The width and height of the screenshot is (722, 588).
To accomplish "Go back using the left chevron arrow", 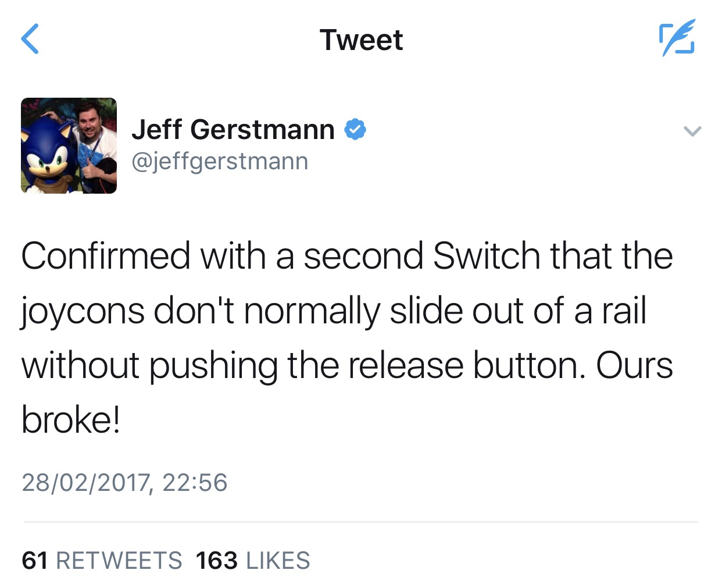I will pyautogui.click(x=30, y=39).
